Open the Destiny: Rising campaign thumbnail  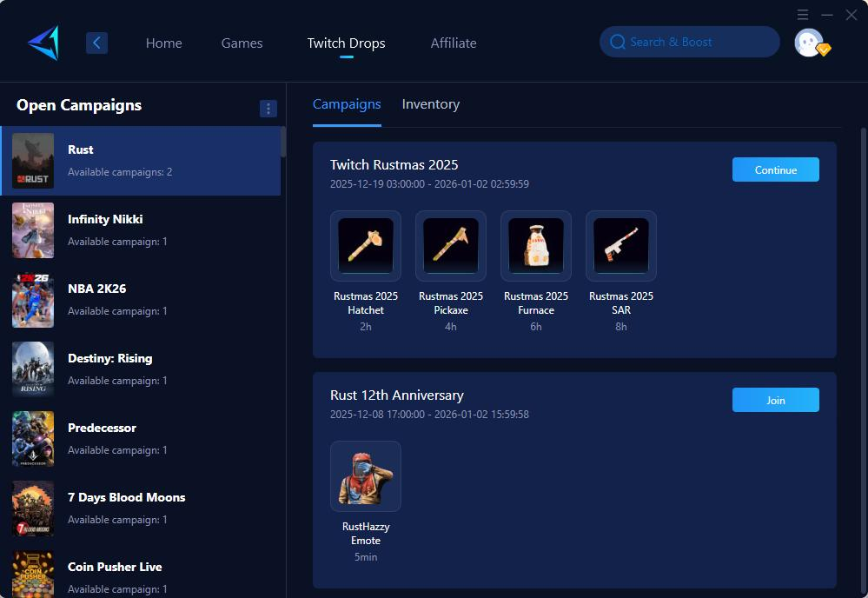click(x=33, y=369)
